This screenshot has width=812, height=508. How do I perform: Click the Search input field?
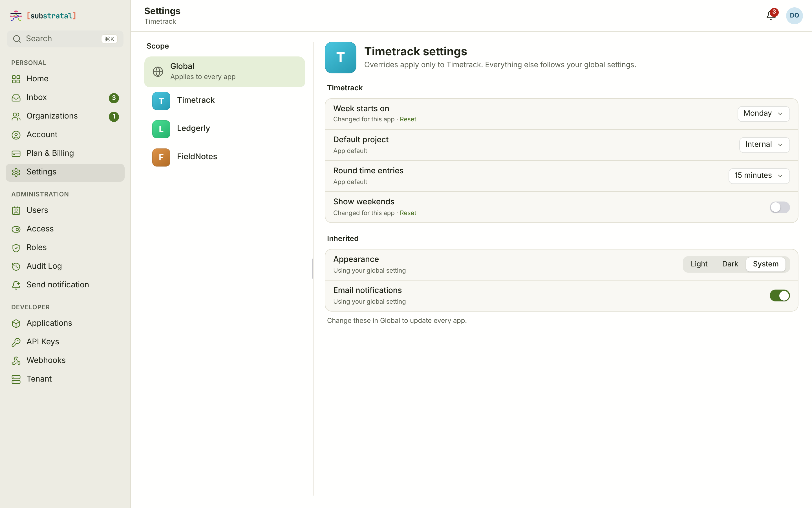[65, 39]
